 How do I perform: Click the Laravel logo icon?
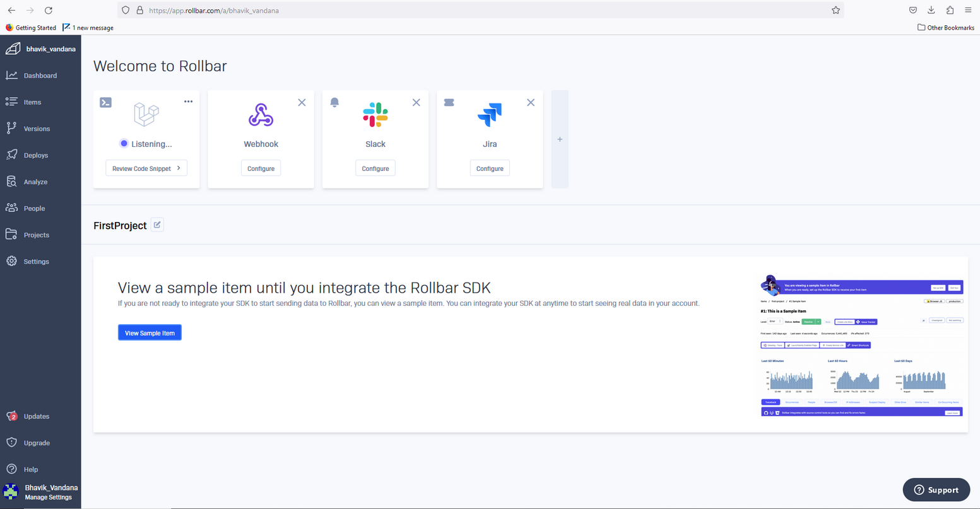[146, 115]
